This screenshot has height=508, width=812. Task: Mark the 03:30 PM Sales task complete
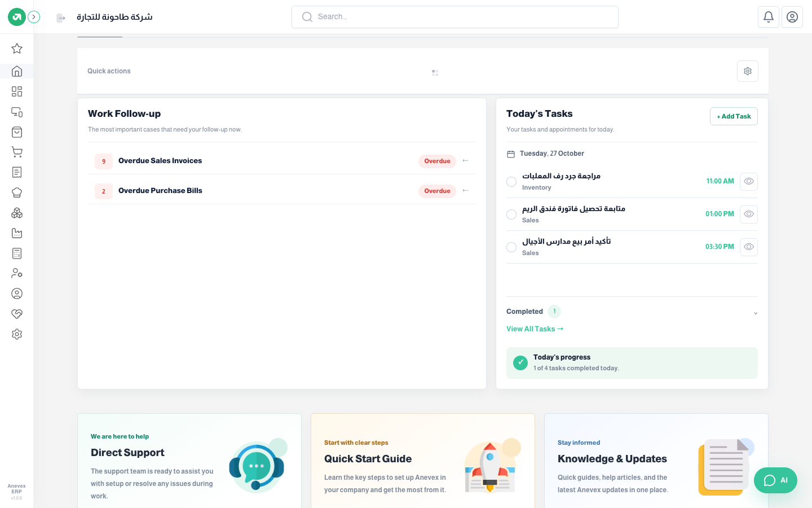coord(511,247)
